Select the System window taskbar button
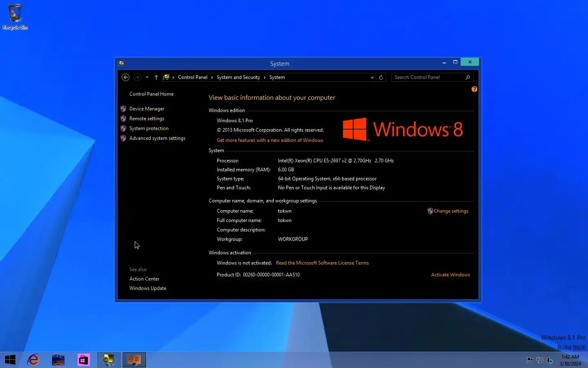 [x=109, y=360]
